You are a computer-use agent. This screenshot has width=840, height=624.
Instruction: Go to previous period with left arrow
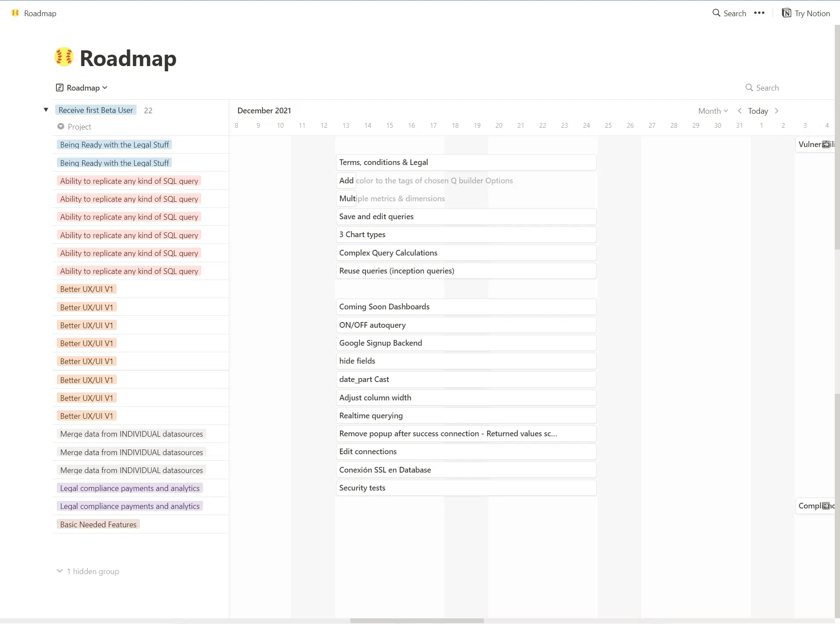point(739,111)
